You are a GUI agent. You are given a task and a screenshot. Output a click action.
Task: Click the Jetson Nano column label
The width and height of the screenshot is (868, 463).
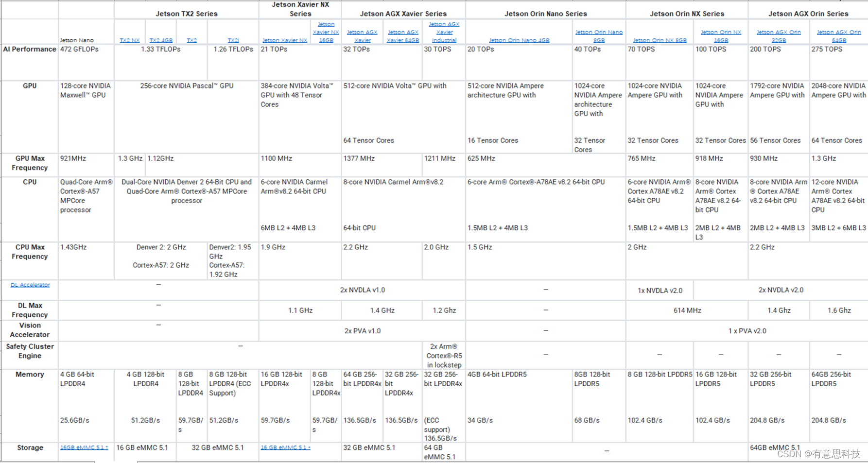[x=77, y=40]
